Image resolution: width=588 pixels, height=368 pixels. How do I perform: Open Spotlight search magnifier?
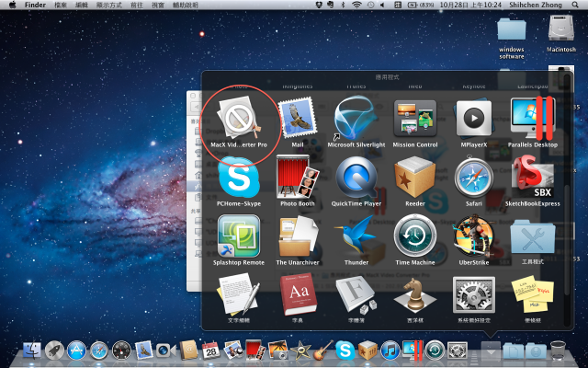pyautogui.click(x=575, y=5)
